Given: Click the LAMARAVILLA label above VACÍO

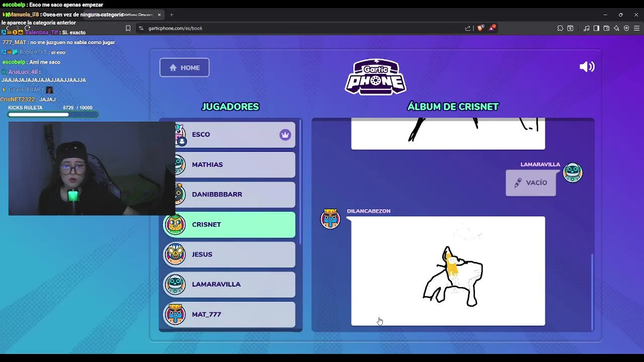Looking at the screenshot, I should click(x=540, y=164).
